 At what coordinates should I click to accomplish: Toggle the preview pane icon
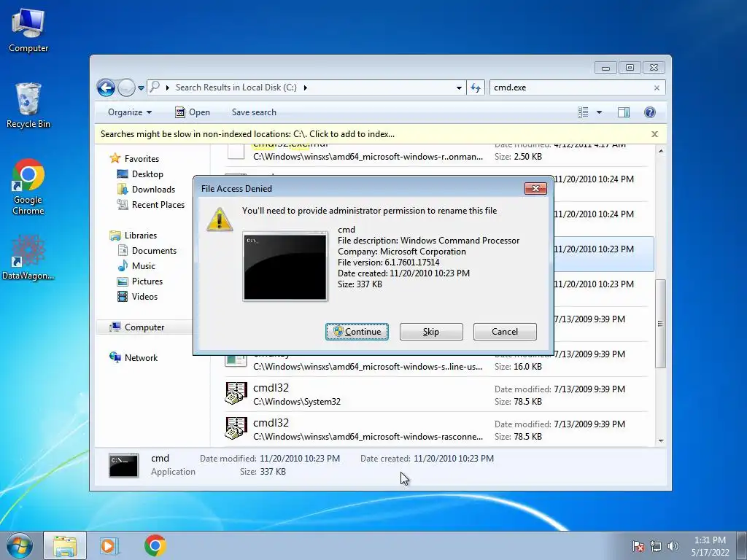coord(624,112)
